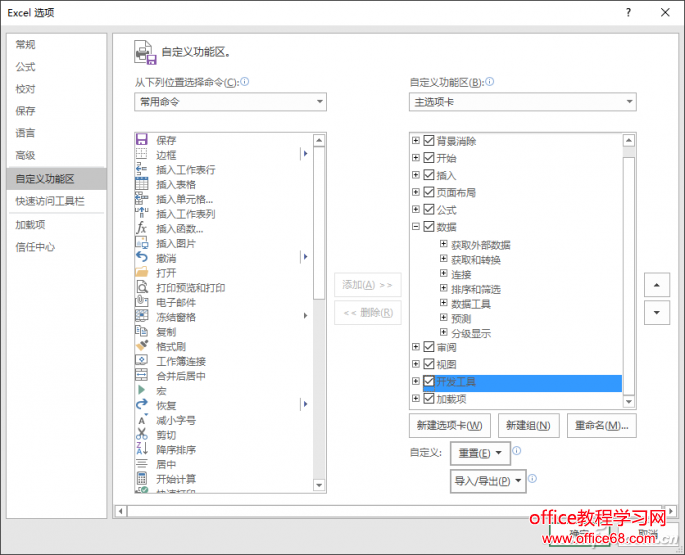Click the move up arrow button
The image size is (685, 555).
(x=657, y=285)
